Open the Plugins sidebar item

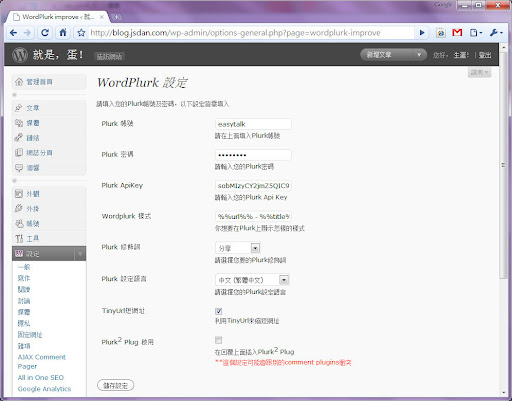(x=49, y=209)
